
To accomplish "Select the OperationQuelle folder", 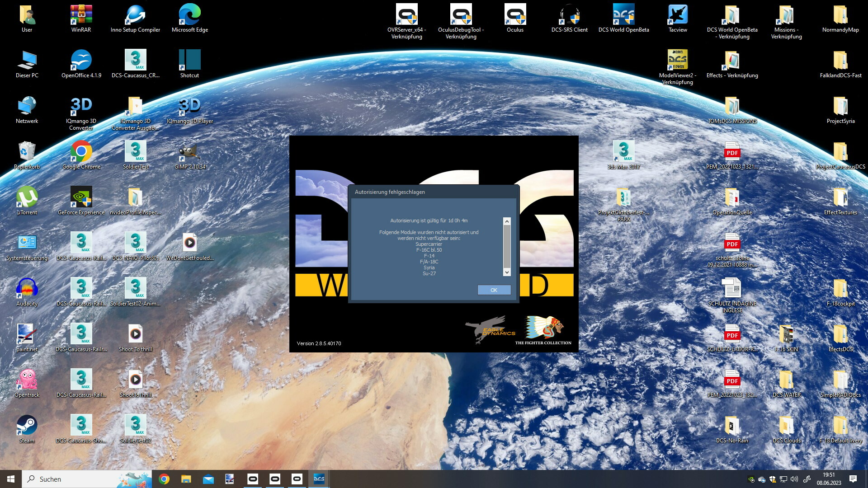I will click(732, 201).
